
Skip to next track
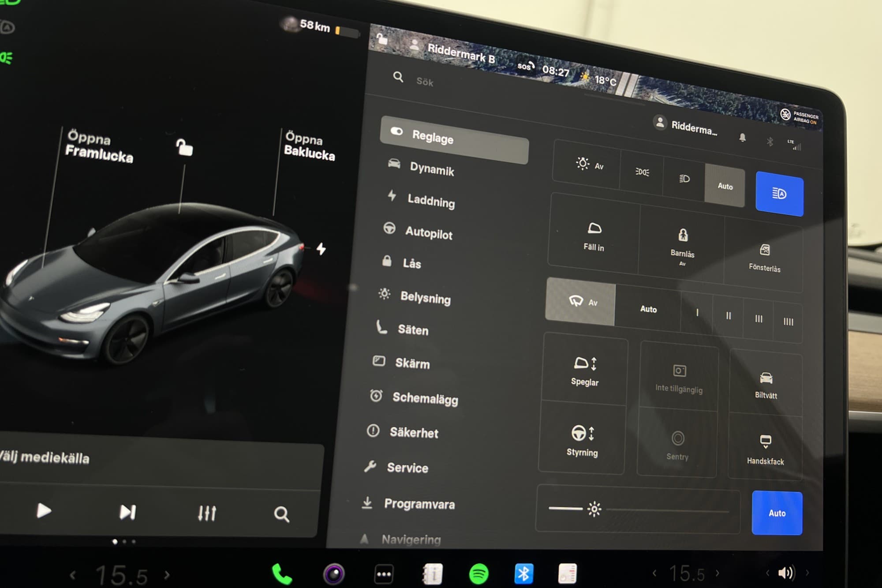click(127, 512)
